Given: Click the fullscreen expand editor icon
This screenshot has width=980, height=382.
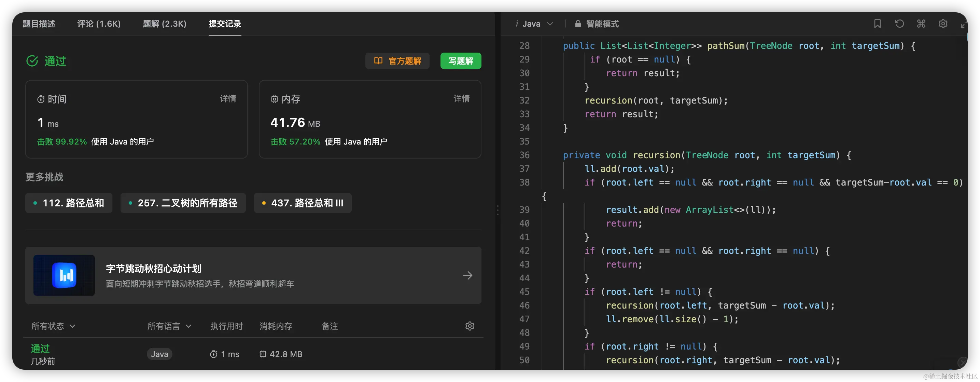Looking at the screenshot, I should pos(964,24).
